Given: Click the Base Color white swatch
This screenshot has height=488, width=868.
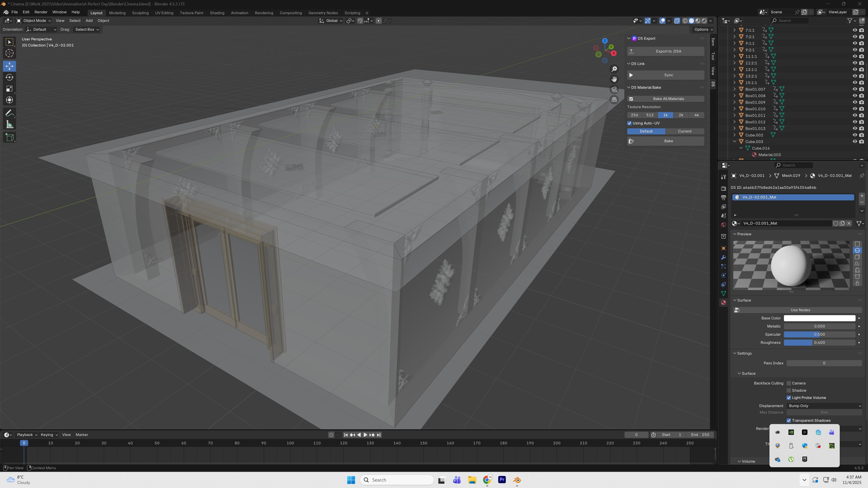Looking at the screenshot, I should [819, 318].
